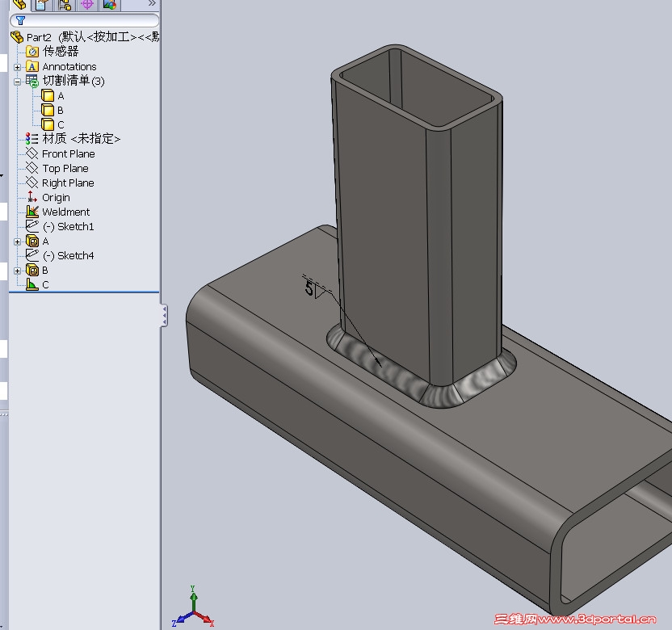Click the 材质 material icon
This screenshot has height=630, width=672.
[x=31, y=138]
